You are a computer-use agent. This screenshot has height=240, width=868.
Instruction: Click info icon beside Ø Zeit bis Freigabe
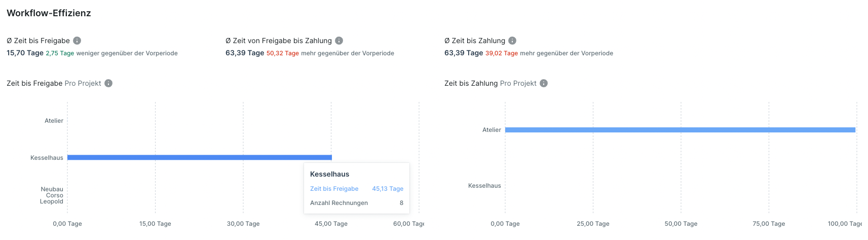[77, 41]
